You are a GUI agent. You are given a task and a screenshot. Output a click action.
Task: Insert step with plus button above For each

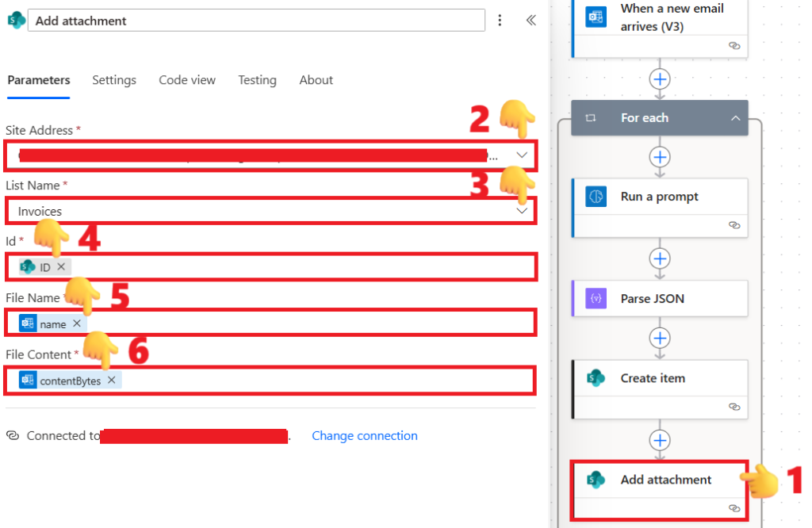(660, 78)
